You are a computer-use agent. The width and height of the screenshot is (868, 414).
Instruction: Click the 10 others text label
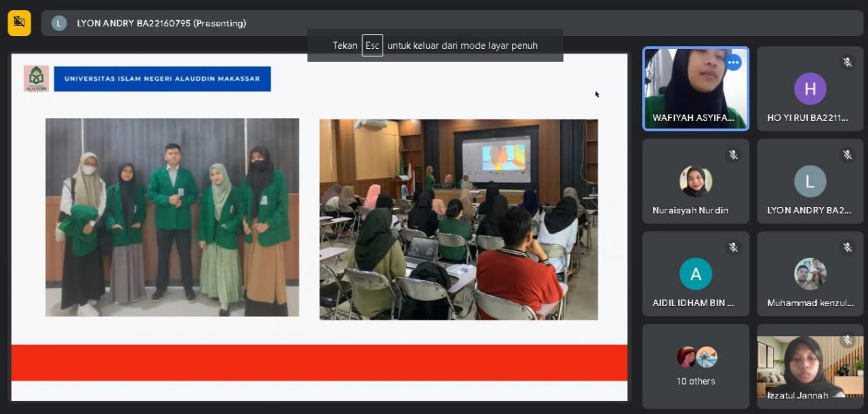pyautogui.click(x=696, y=381)
